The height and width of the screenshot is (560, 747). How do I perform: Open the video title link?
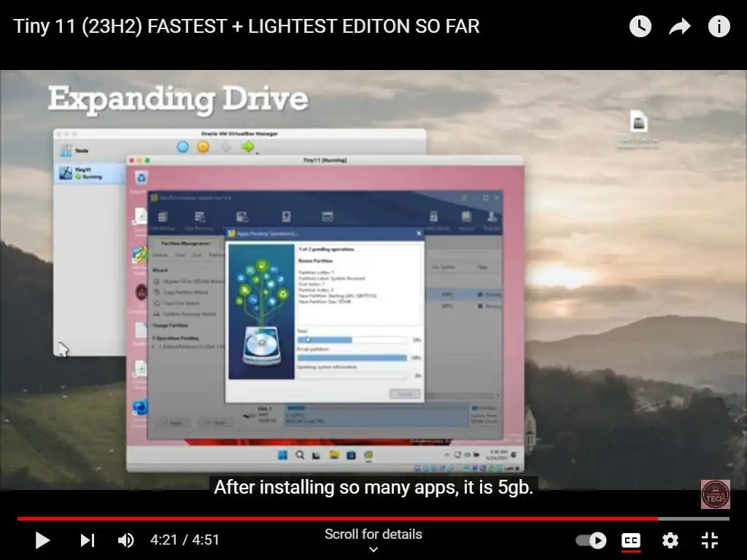pos(247,26)
